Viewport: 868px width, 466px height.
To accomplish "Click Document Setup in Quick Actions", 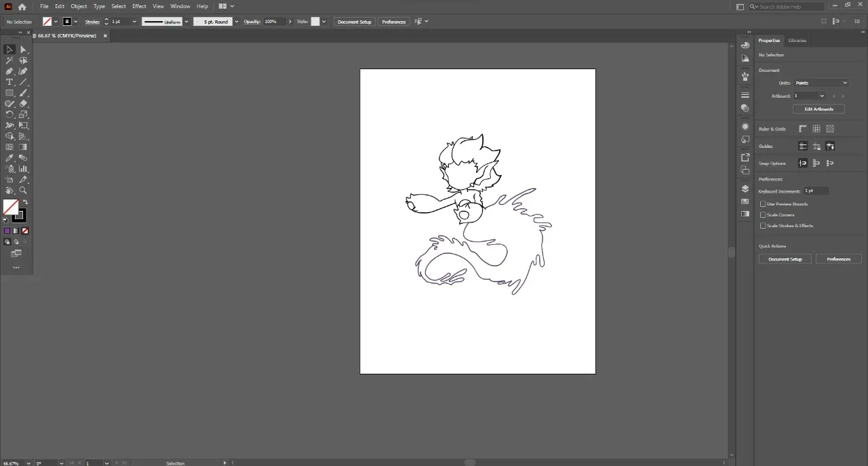I will (785, 259).
